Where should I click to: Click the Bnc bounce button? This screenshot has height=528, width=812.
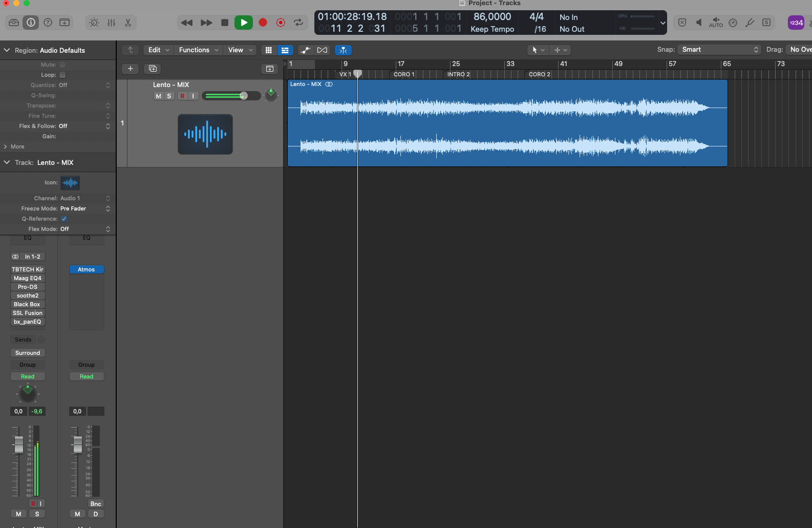pos(96,504)
